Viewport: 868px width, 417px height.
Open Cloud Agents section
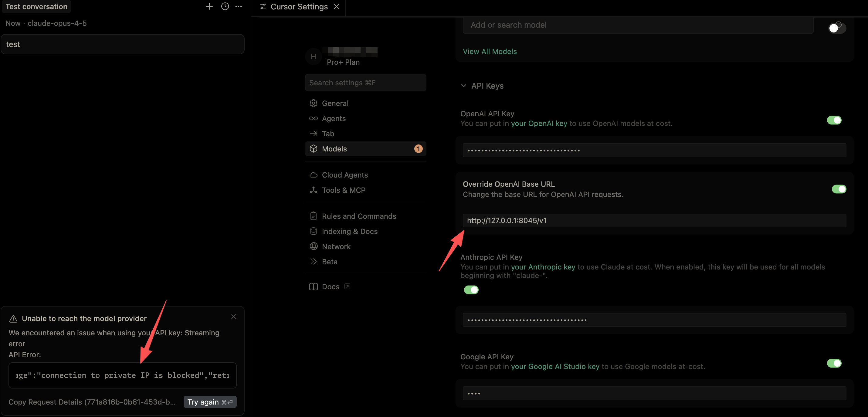(x=344, y=175)
